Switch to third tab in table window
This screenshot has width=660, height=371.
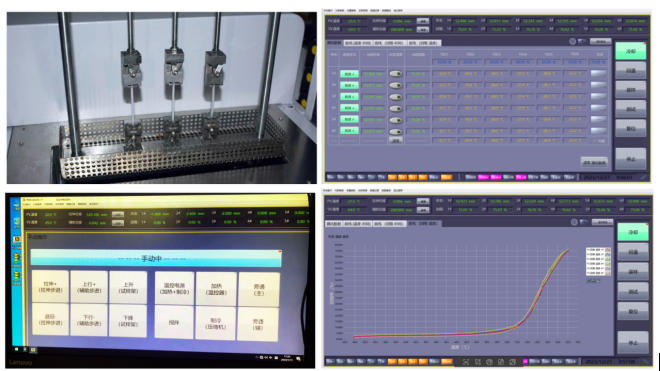389,43
